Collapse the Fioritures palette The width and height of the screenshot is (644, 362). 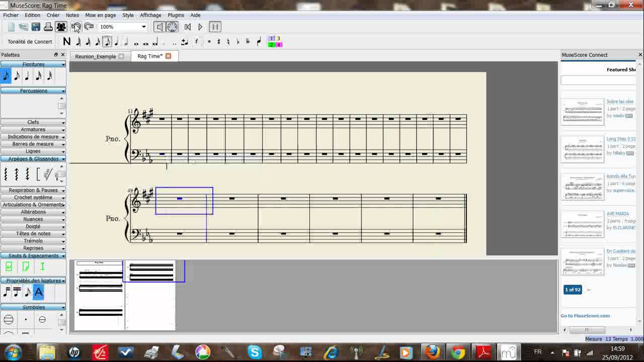(33, 64)
